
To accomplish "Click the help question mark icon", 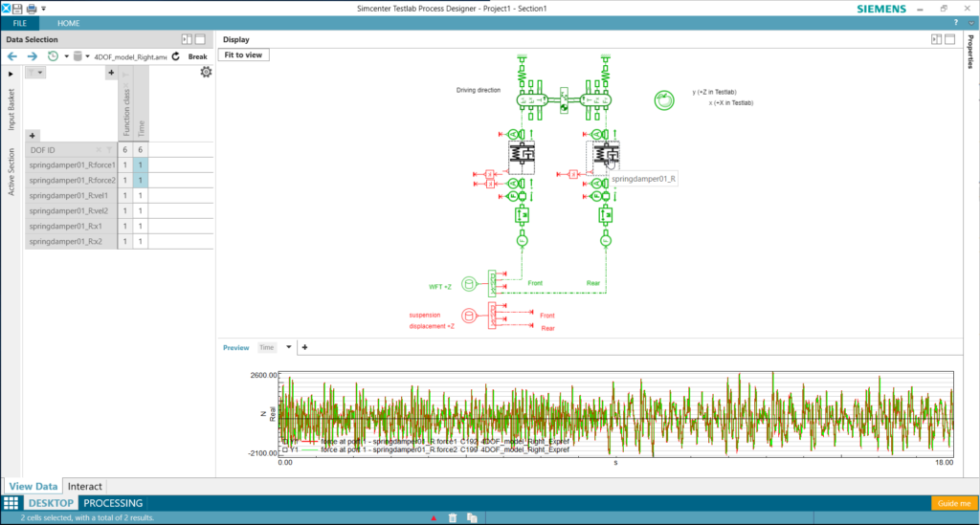I will point(956,23).
